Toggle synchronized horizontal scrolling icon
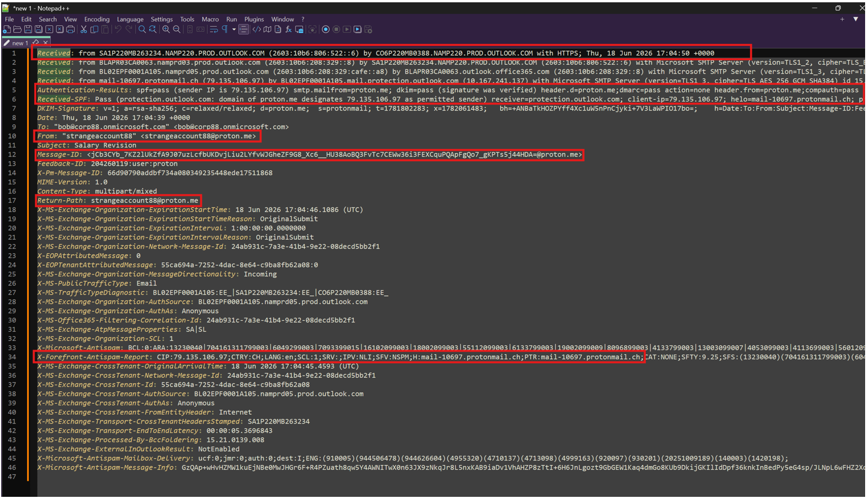 (201, 29)
